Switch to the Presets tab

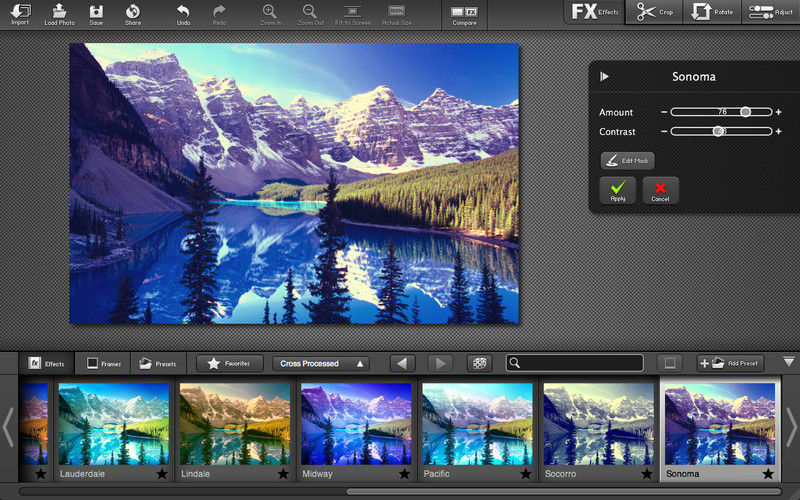coord(158,363)
